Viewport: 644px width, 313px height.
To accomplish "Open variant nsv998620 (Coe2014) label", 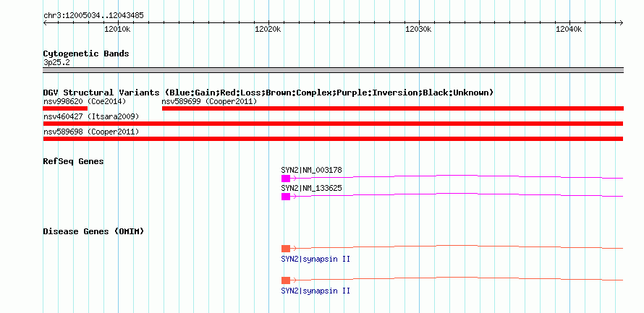I will click(85, 101).
